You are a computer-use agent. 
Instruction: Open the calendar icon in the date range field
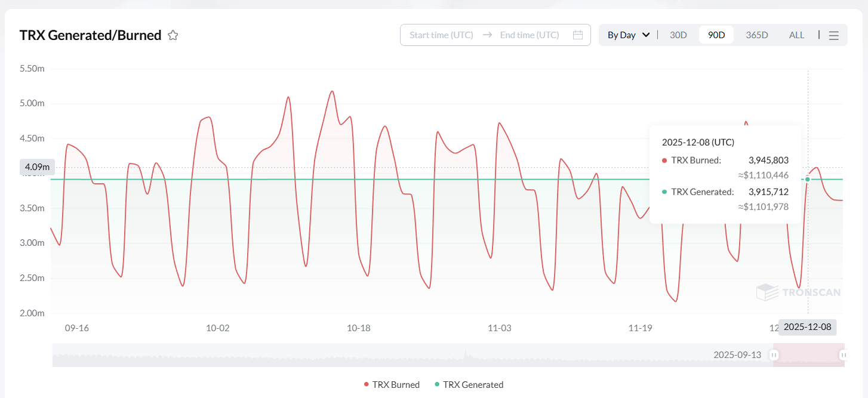click(x=577, y=35)
